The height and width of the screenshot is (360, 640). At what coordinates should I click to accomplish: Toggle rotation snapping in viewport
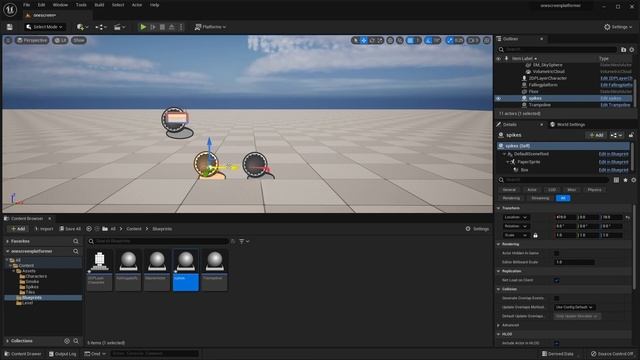(x=429, y=40)
